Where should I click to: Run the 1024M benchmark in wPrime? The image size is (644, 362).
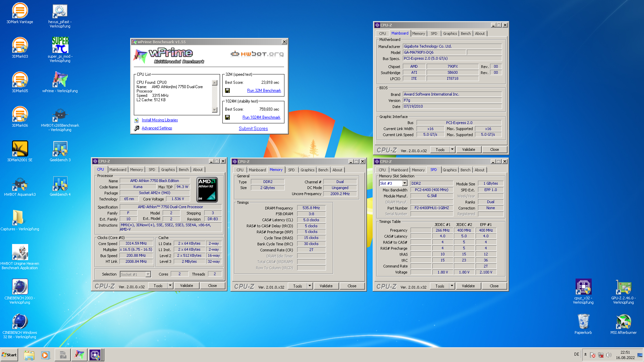[x=261, y=117]
